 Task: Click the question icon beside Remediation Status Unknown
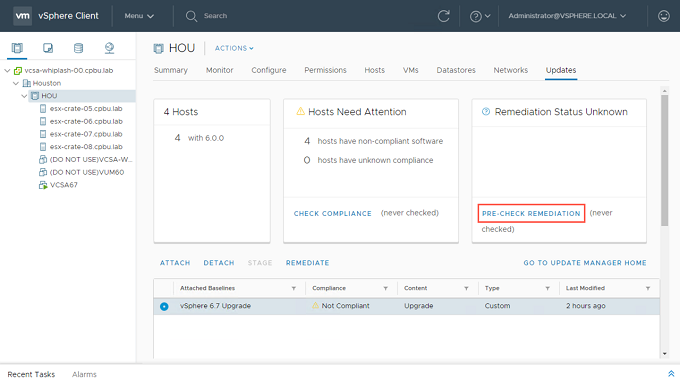(x=486, y=111)
